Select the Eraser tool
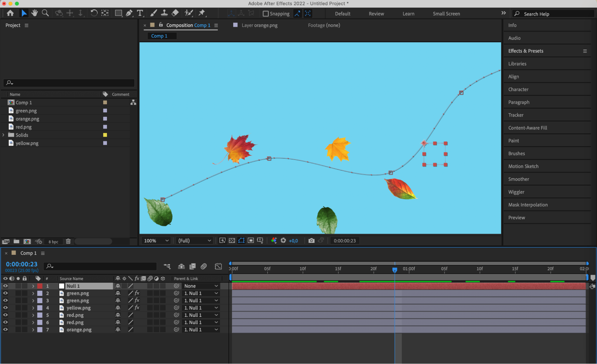The image size is (597, 364). click(x=175, y=13)
